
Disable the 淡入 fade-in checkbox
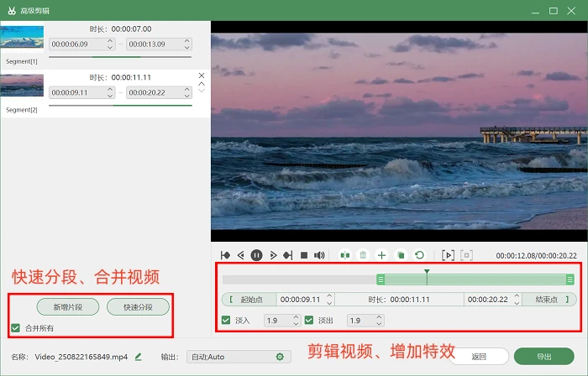click(x=226, y=321)
